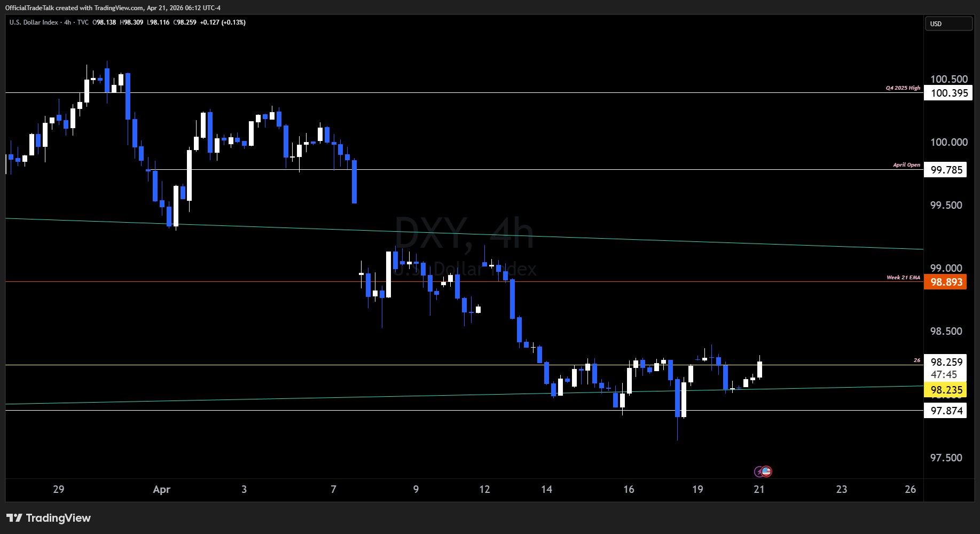Click the 21 date on the time axis
Viewport: 980px width, 534px height.
coord(759,489)
